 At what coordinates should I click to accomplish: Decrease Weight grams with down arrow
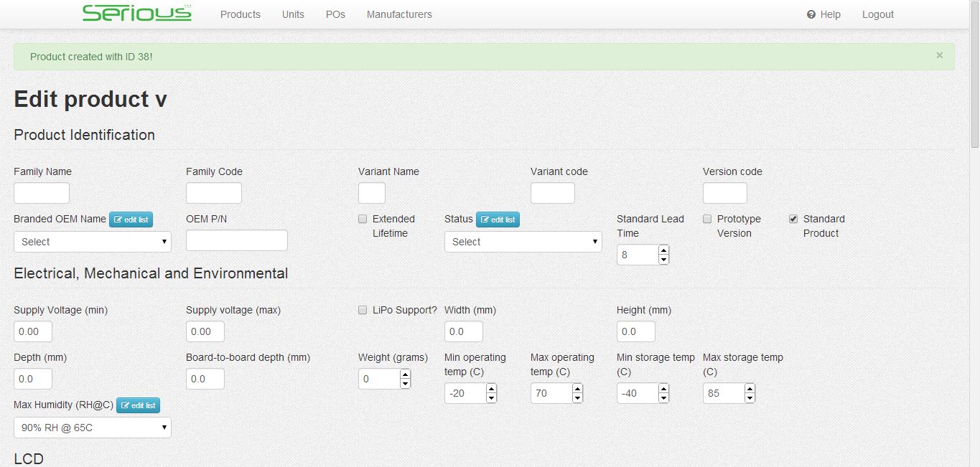point(405,384)
